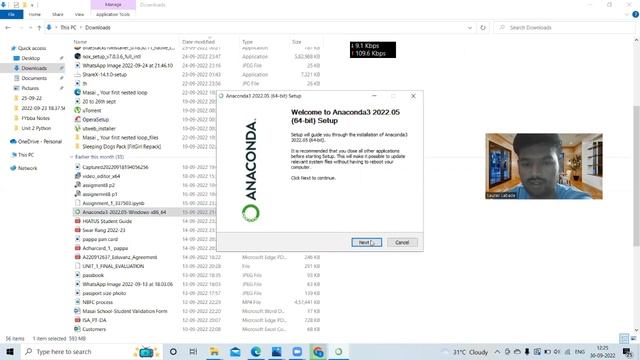Select the ISA_PT-DA file name
Screen dimensions: 640x360
point(94,320)
